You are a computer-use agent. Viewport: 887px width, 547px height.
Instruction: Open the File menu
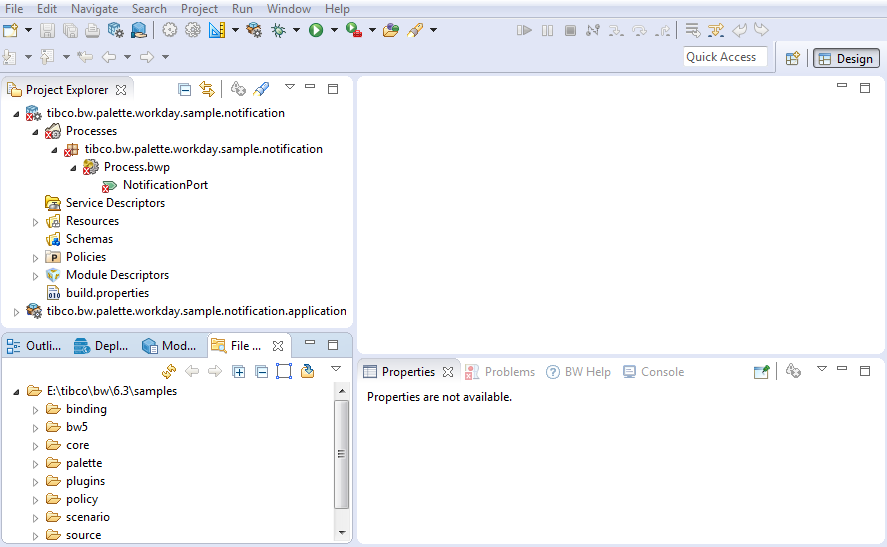click(x=14, y=9)
